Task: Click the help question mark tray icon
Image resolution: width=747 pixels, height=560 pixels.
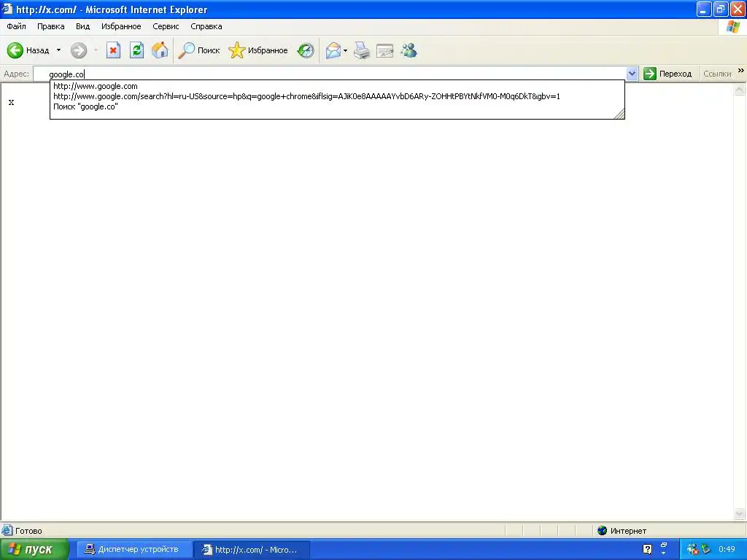Action: click(648, 550)
